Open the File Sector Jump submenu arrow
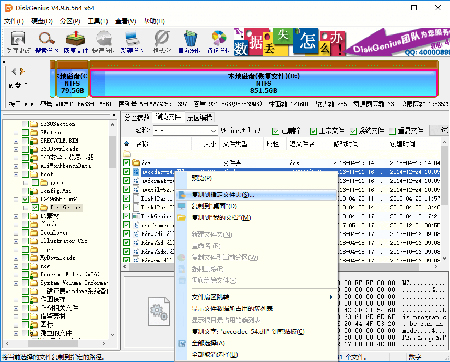450x362 pixels. tap(331, 297)
